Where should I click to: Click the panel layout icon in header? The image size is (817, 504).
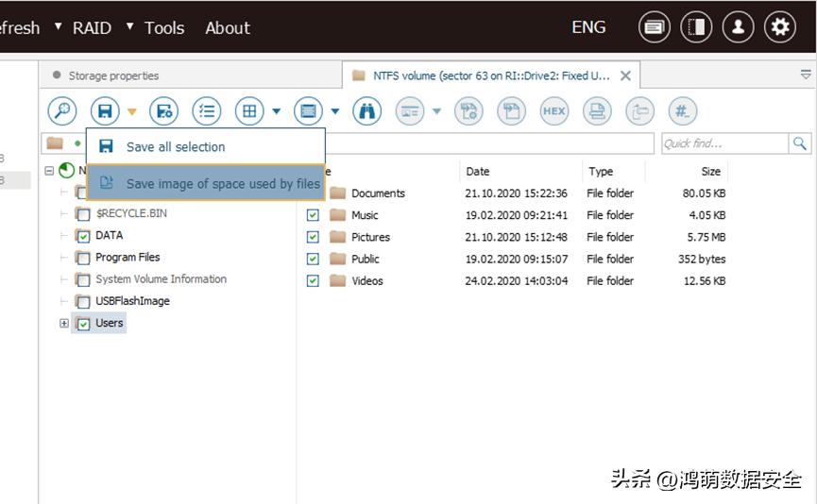696,27
